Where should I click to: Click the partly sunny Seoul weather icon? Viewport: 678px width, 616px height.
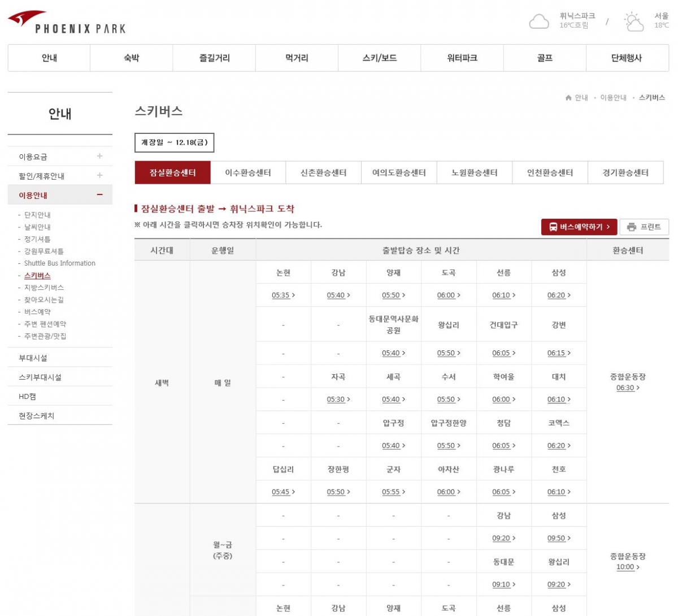pyautogui.click(x=634, y=21)
